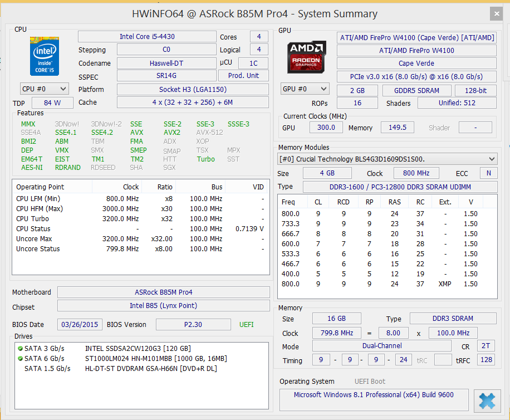Click the green UEFI label
The height and width of the screenshot is (420, 510).
click(x=246, y=324)
